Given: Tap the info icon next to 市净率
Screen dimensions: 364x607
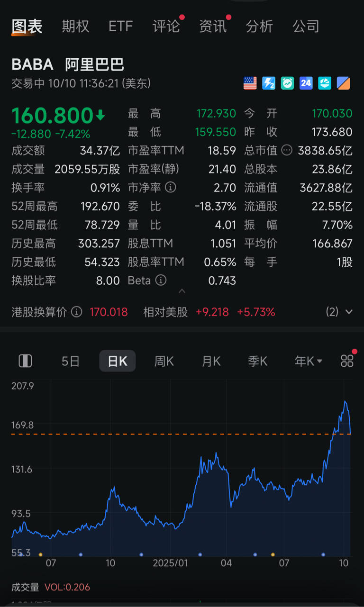Looking at the screenshot, I should 171,188.
